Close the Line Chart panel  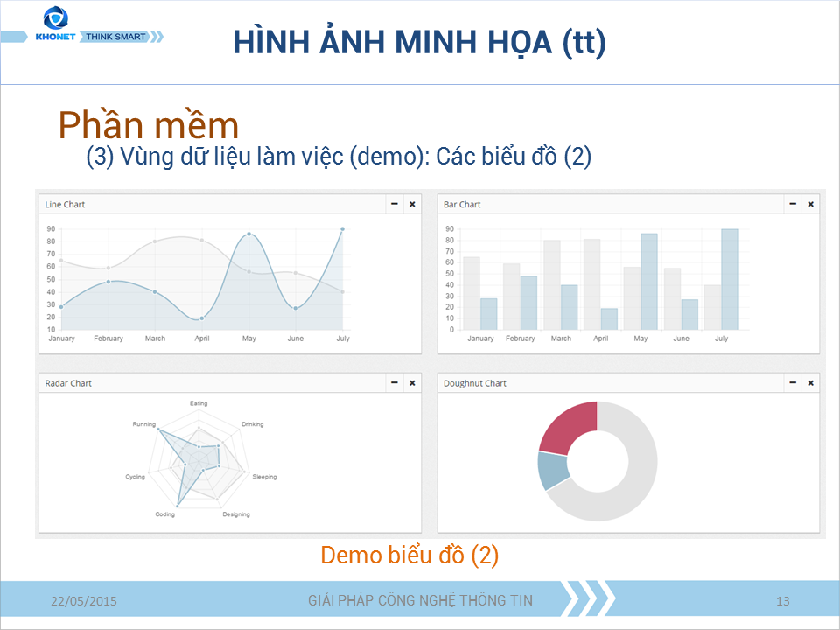[412, 204]
